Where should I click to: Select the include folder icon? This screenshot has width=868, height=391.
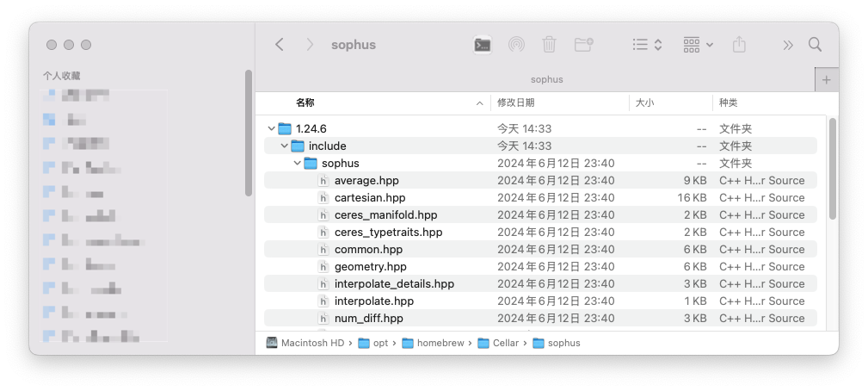coord(298,146)
